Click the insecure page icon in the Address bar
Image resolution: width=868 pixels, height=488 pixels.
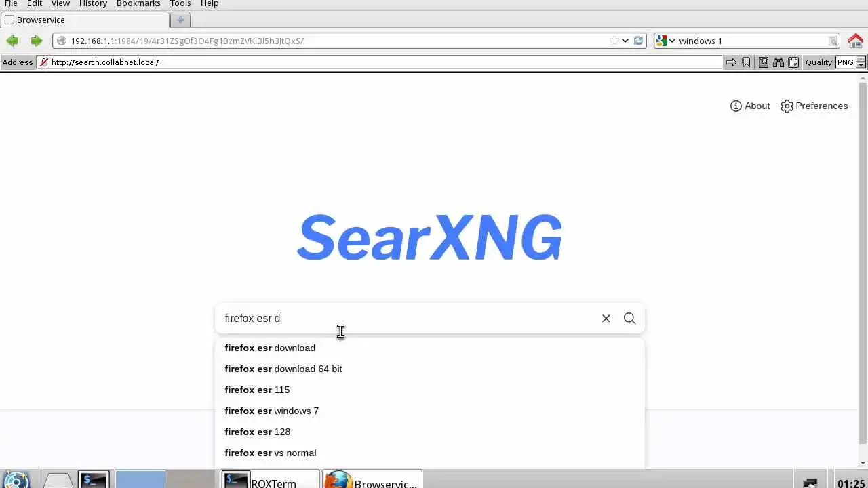(44, 62)
